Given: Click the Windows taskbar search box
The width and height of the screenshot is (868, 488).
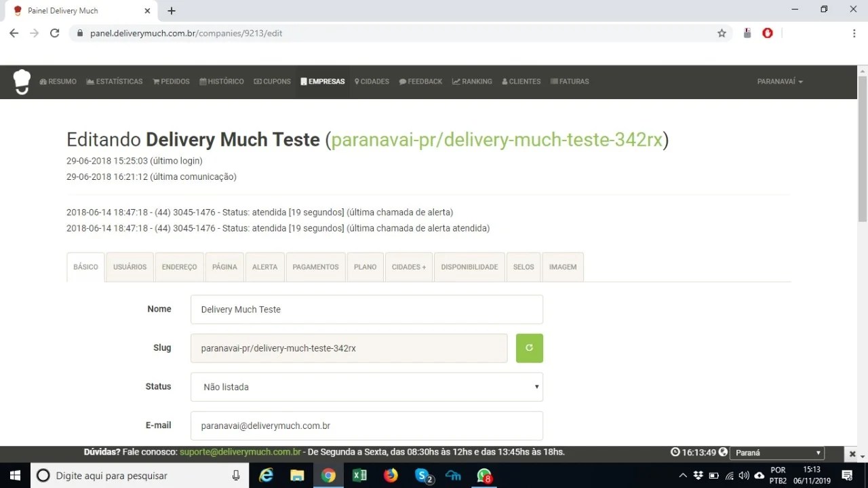Looking at the screenshot, I should click(140, 475).
